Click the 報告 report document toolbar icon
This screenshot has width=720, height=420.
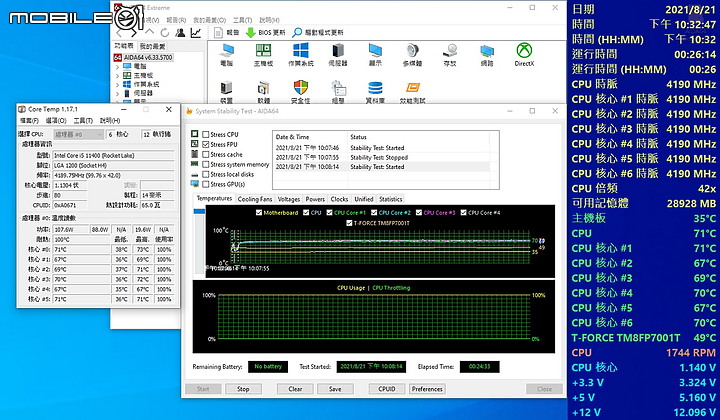(219, 33)
